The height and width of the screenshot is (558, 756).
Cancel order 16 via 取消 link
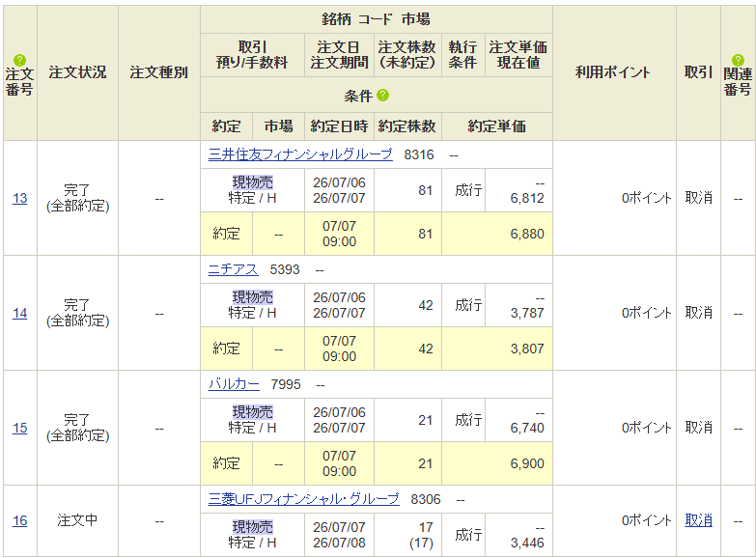coord(699,520)
